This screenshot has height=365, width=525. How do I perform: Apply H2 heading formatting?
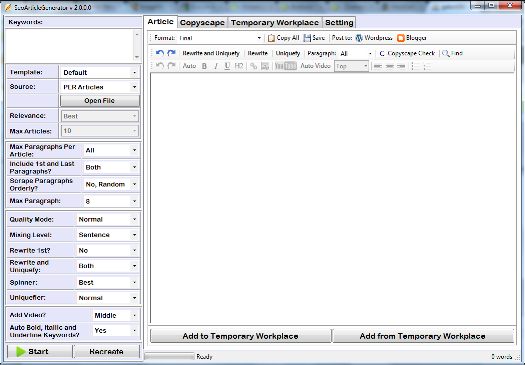239,66
